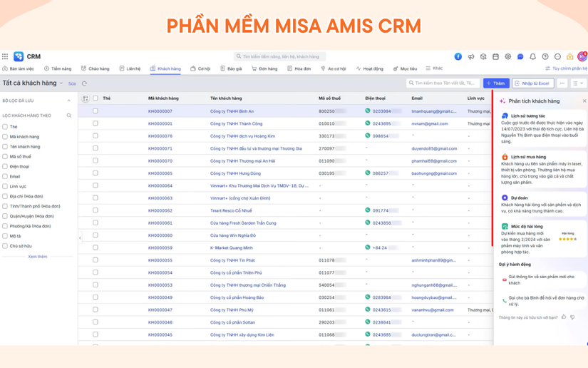Screen dimensions: 588x368
Task: Open Công ty cổ phần Sottan customer name
Action: [x=232, y=322]
